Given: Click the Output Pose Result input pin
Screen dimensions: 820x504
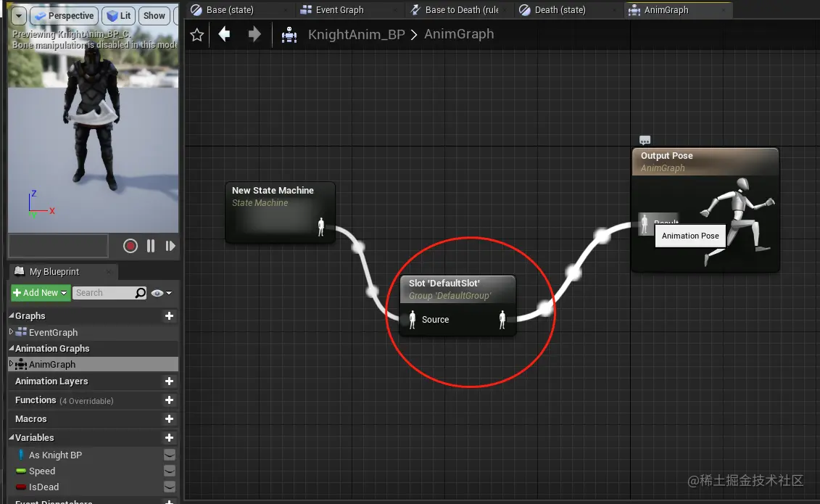Looking at the screenshot, I should tap(645, 224).
